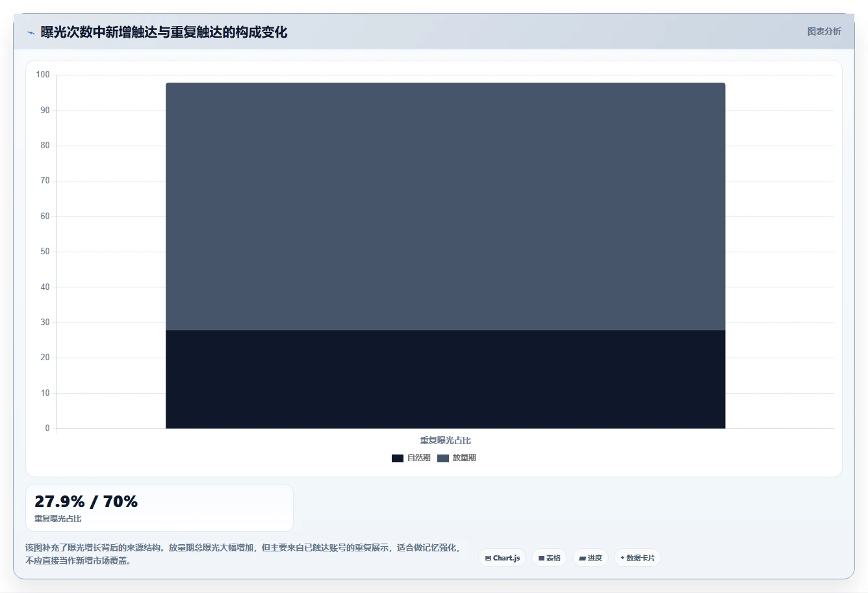Click the chart title 曝光次数中新增触达与重复触达的构成变化
868x593 pixels.
pos(164,33)
